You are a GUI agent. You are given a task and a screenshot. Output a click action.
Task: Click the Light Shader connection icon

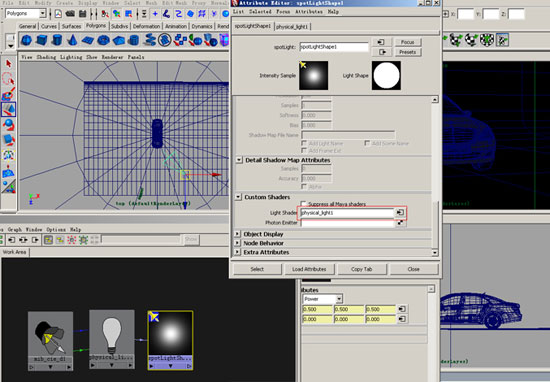(400, 213)
